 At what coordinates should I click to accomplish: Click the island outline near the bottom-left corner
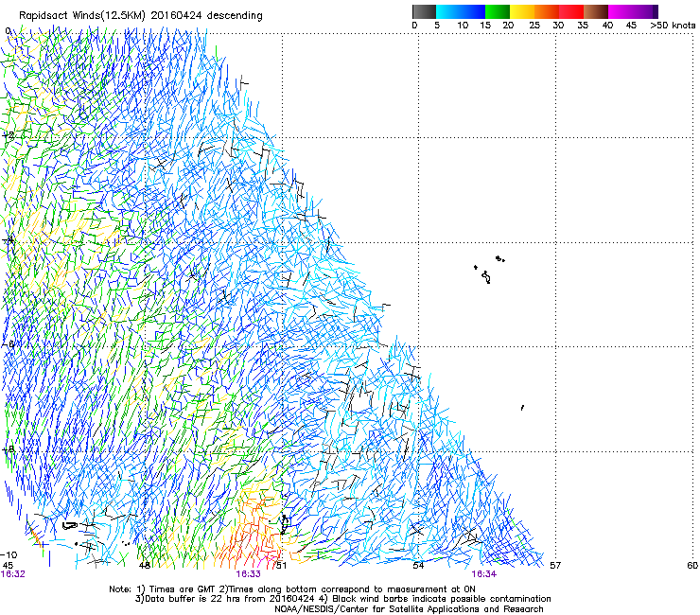point(70,526)
